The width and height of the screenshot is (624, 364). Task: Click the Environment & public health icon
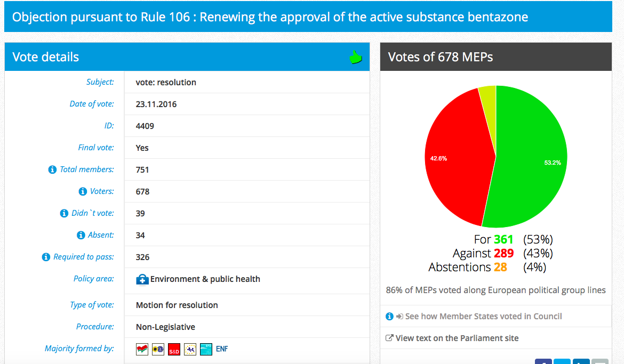pyautogui.click(x=142, y=279)
